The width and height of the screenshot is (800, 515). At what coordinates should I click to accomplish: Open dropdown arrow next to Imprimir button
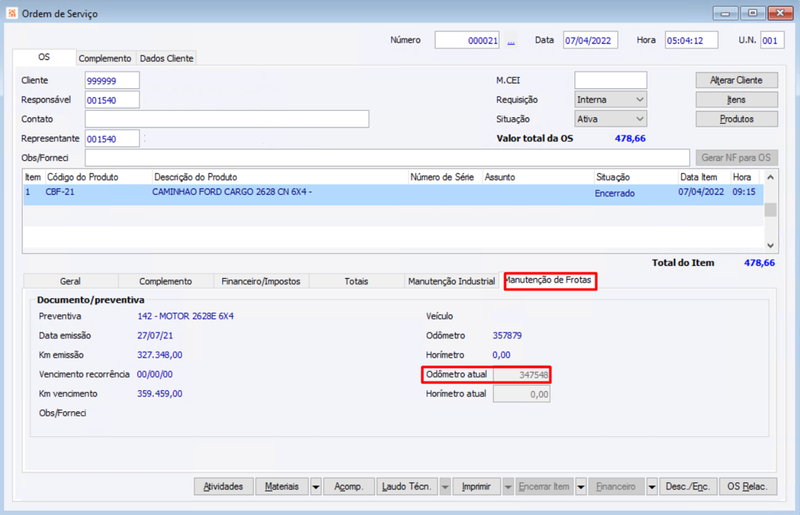[508, 487]
